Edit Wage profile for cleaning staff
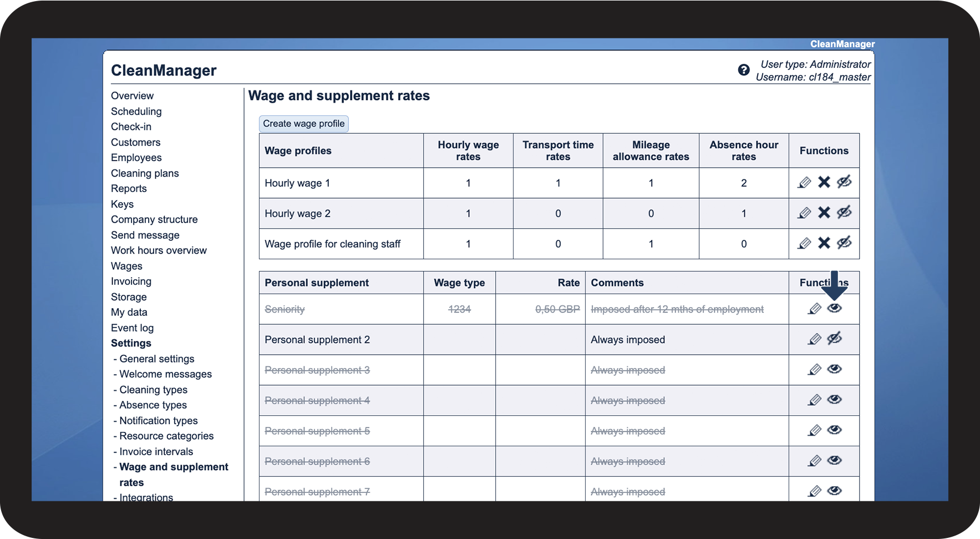 (804, 244)
